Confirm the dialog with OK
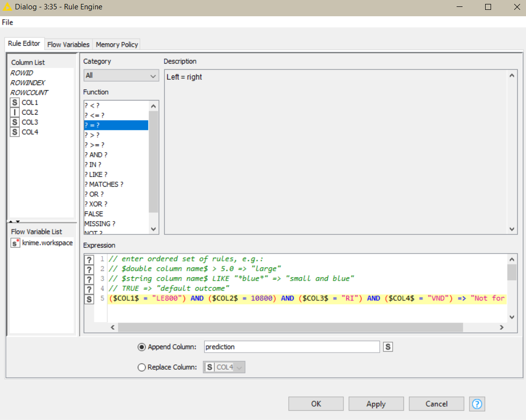This screenshot has height=420, width=526. pos(315,404)
